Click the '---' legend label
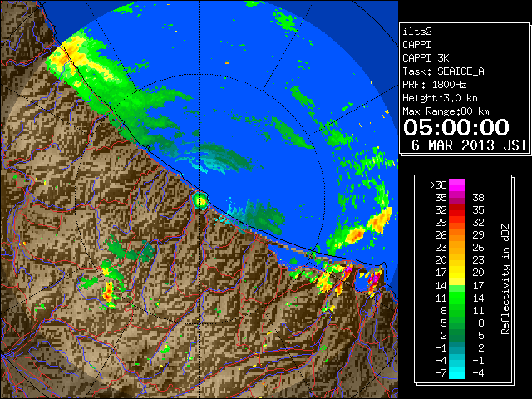The width and height of the screenshot is (532, 399). 475,185
